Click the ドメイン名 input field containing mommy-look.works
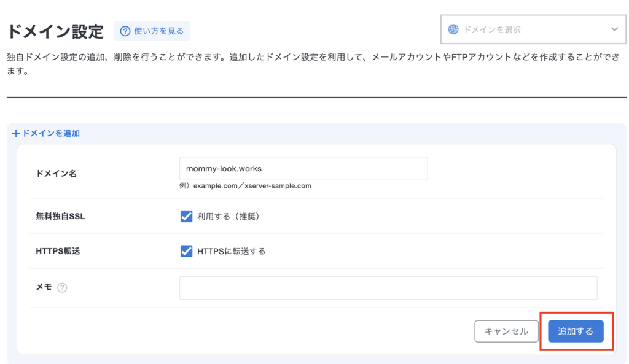The height and width of the screenshot is (364, 629). [303, 168]
